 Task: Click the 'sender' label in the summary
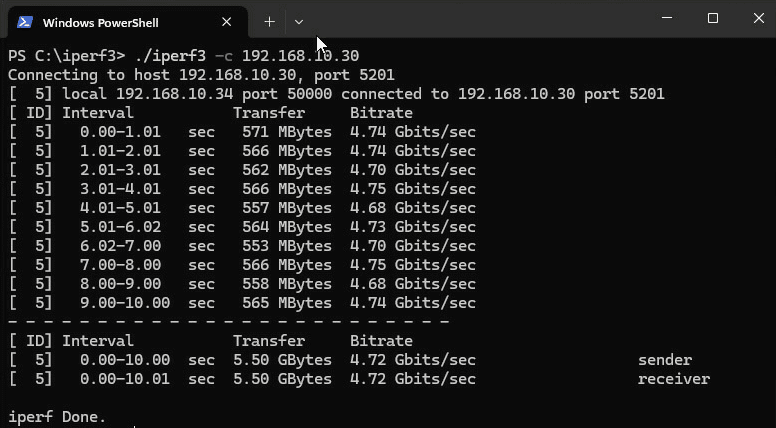[x=665, y=360]
